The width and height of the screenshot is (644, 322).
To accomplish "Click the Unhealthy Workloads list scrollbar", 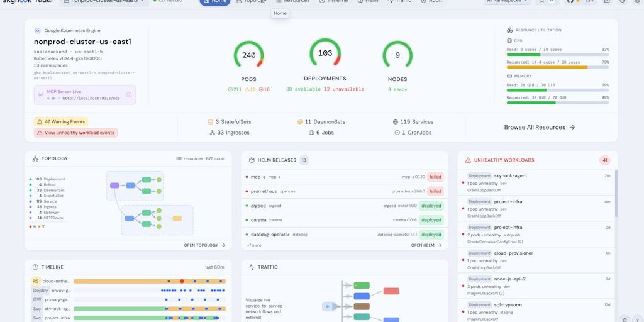I will click(616, 193).
